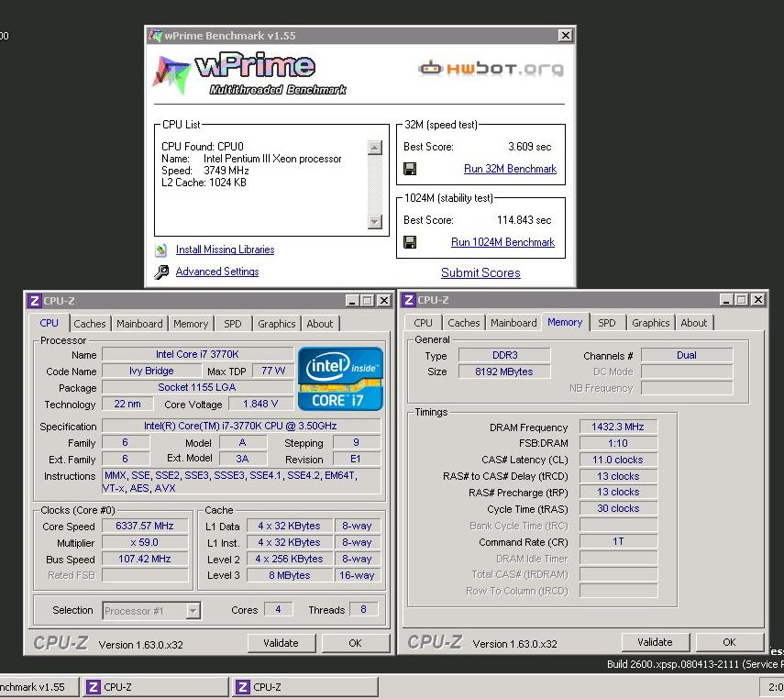Switch to Graphics tab in left CPU-Z

coord(277,324)
